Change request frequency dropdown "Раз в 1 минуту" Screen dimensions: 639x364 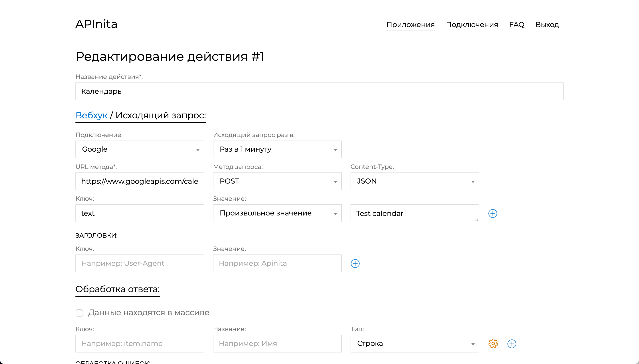pyautogui.click(x=277, y=149)
